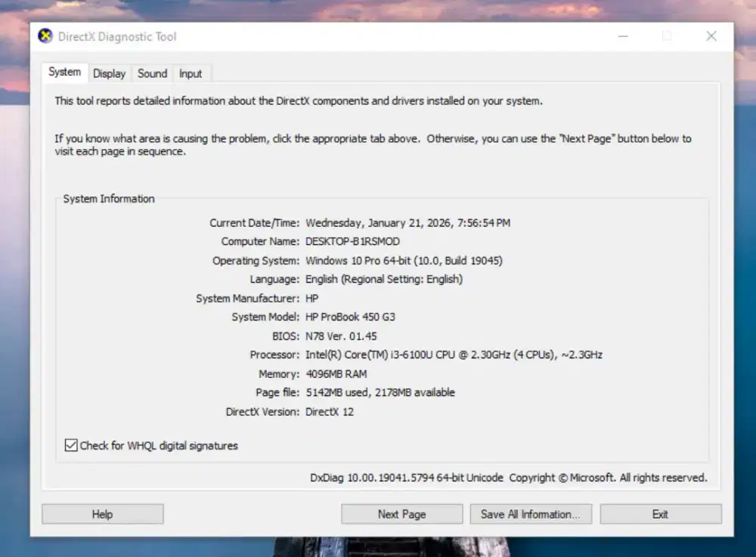Click the Next Page button

click(x=401, y=514)
